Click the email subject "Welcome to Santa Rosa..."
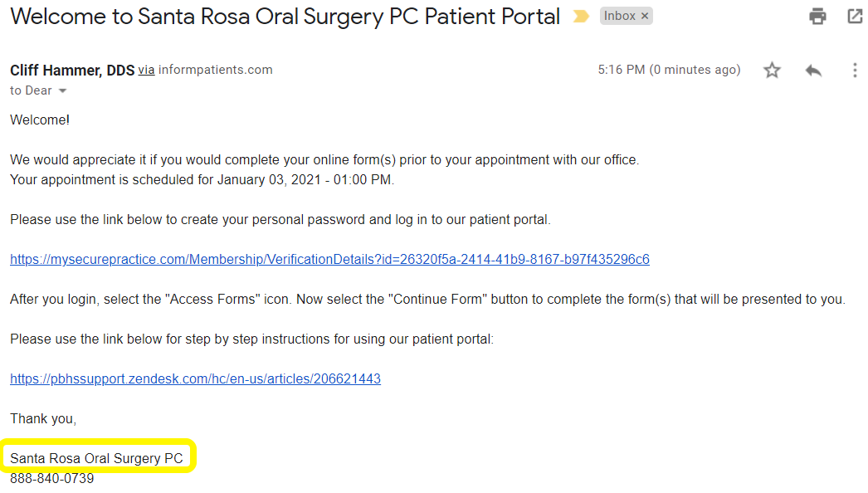 (285, 17)
